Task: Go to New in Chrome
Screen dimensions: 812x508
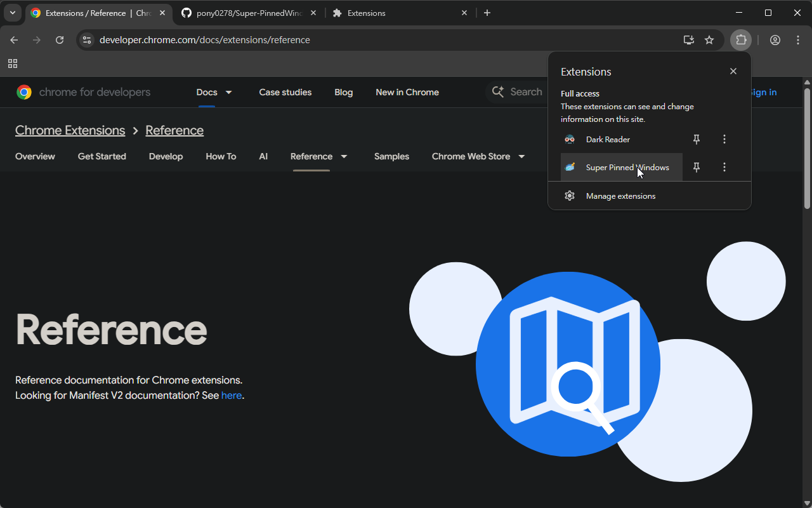Action: tap(407, 92)
